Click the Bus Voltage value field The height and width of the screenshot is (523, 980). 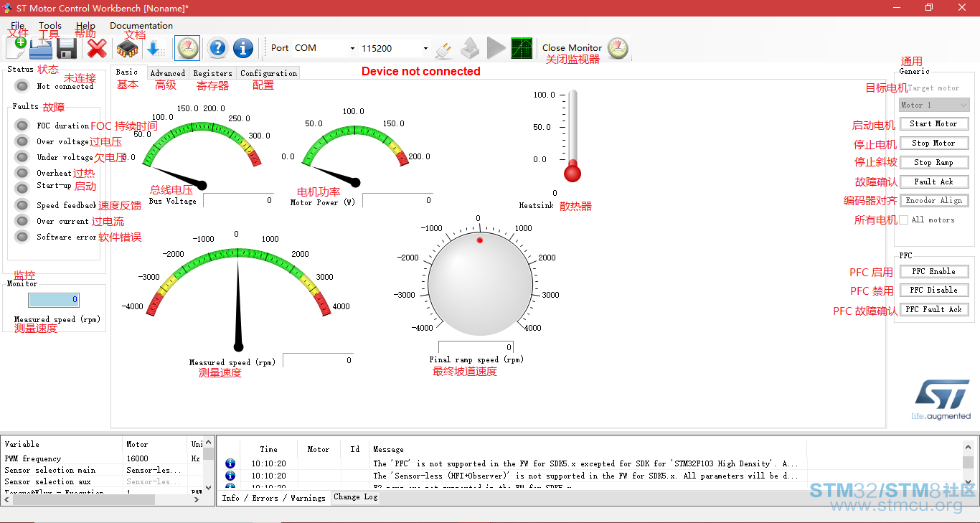pos(238,201)
